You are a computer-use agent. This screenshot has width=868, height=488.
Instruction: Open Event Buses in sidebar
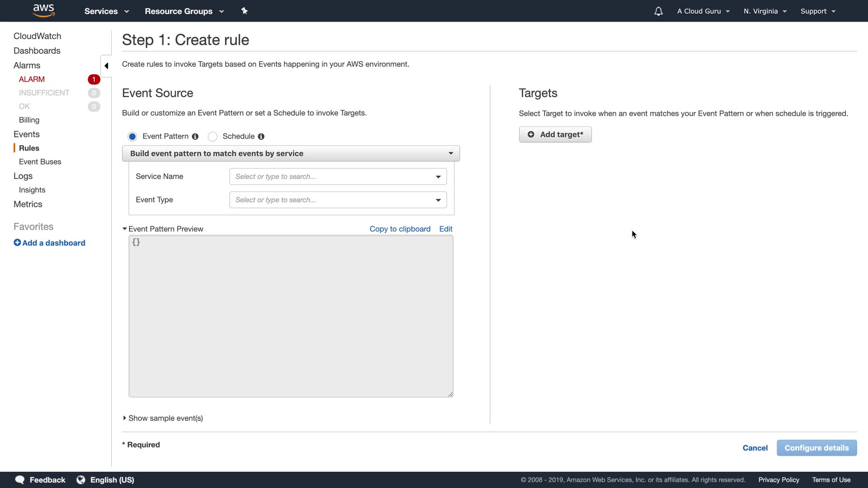[x=40, y=162]
